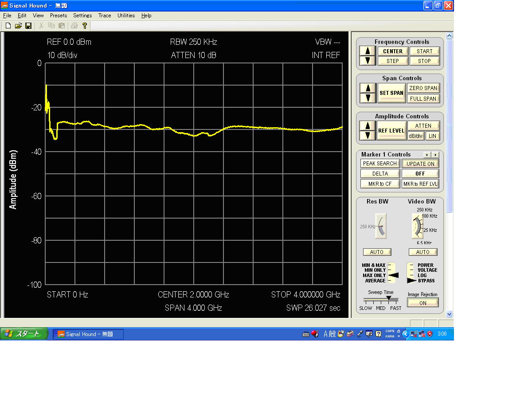
Task: Click the Span Controls up arrow
Action: click(368, 88)
